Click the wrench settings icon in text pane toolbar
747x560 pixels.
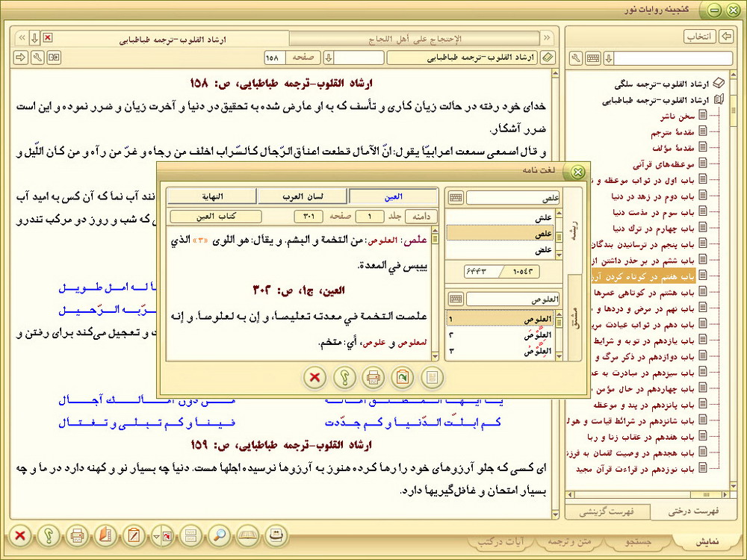(37, 57)
